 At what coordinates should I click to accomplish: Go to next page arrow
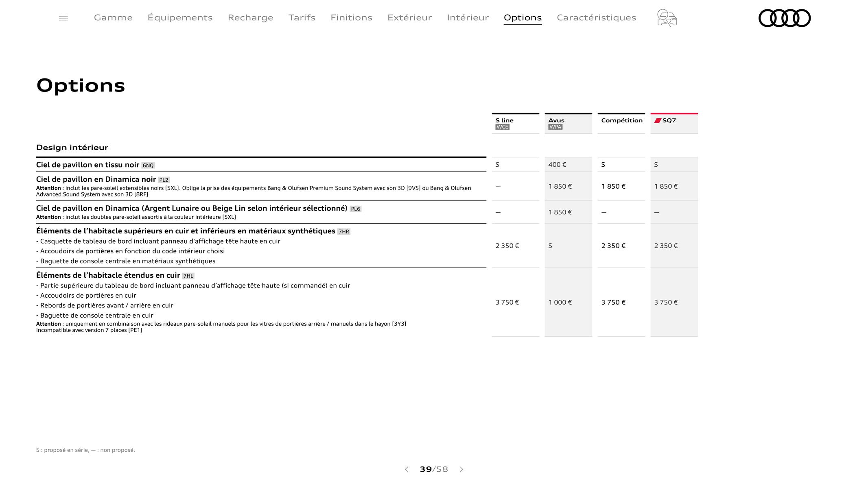point(461,469)
